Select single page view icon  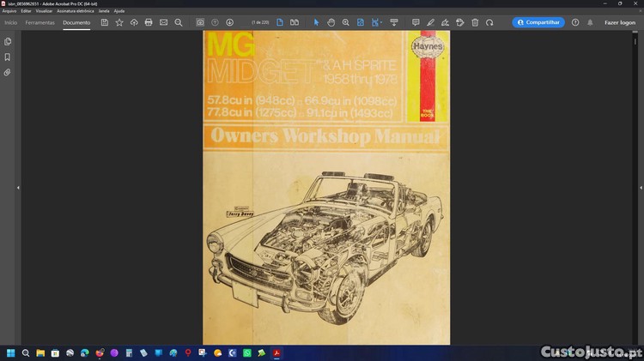coord(280,22)
